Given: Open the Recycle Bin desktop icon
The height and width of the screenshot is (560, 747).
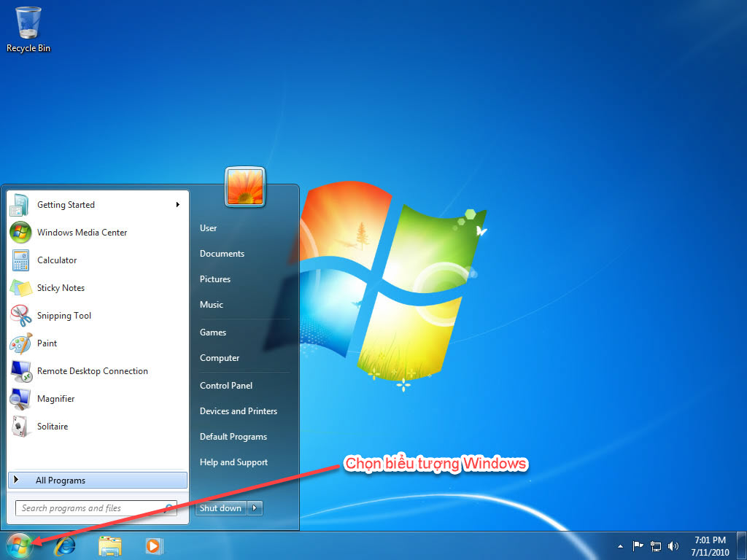Looking at the screenshot, I should (28, 28).
